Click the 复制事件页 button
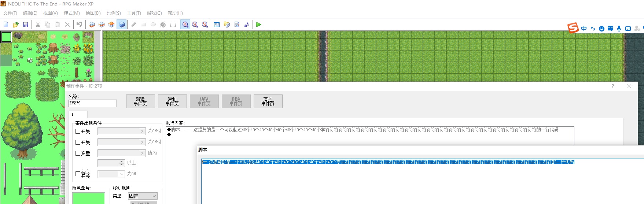The height and width of the screenshot is (204, 644). [x=172, y=101]
